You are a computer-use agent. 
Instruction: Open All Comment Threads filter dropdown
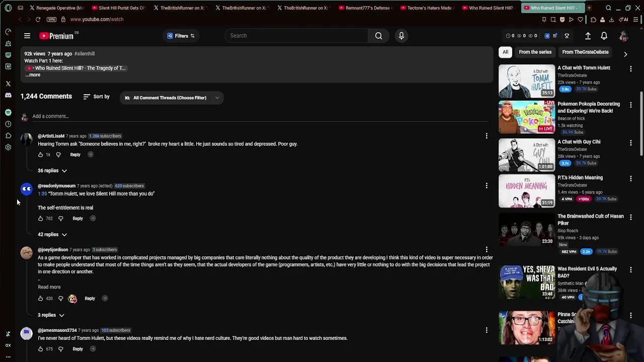[x=171, y=98]
